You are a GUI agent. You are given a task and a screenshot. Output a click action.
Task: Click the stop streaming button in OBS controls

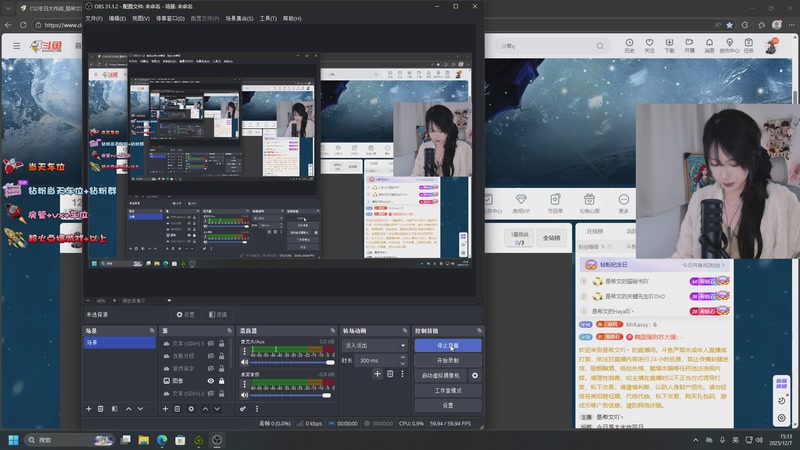(x=448, y=345)
